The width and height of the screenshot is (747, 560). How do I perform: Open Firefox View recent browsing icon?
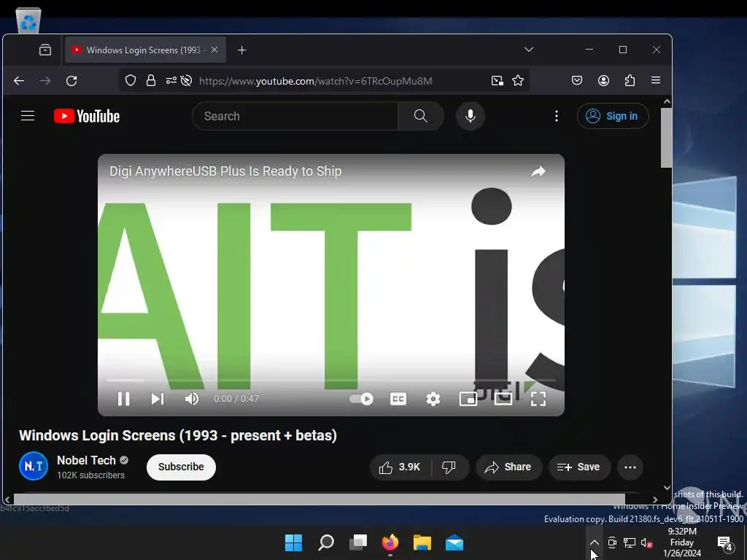45,50
